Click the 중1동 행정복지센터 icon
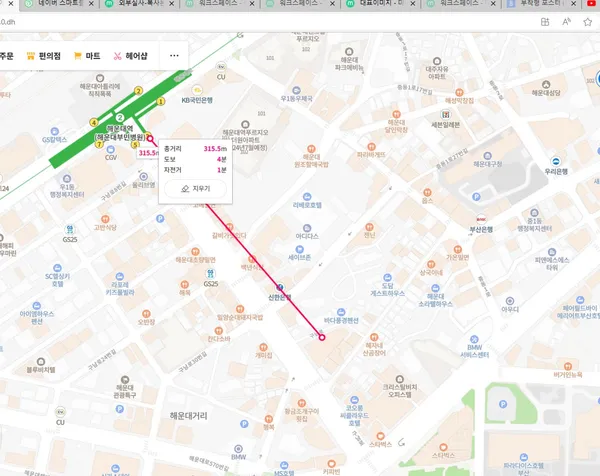The width and height of the screenshot is (600, 476). [534, 213]
